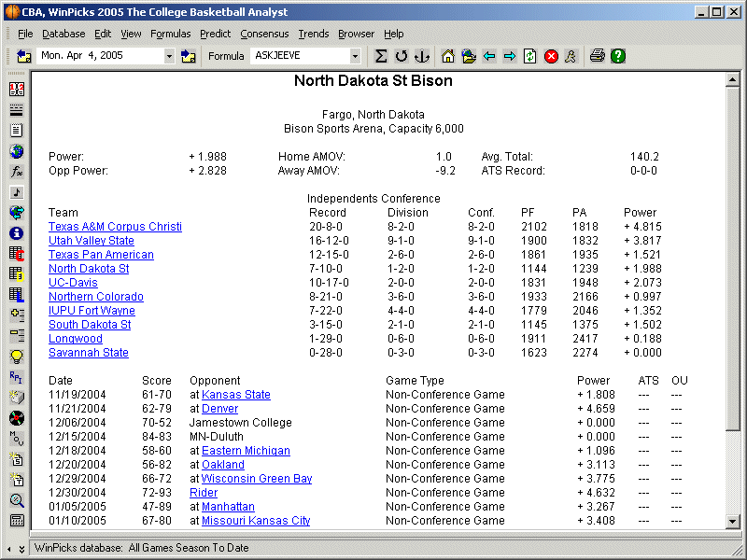Click the running figure toolbar icon
Viewport: 747px width, 560px height.
click(x=571, y=56)
